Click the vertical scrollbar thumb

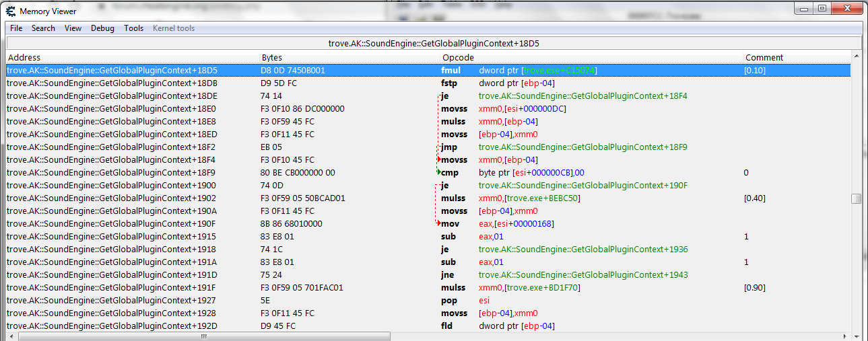pos(856,198)
